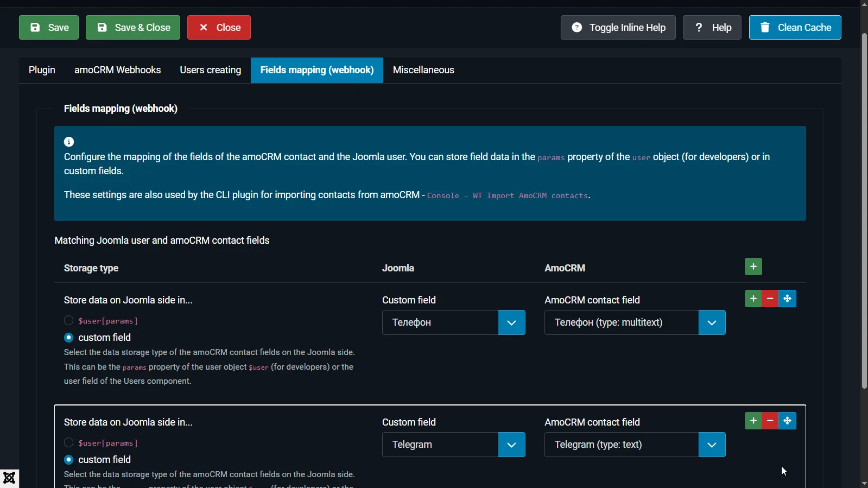Screen dimensions: 868x488
Task: Open the amoCRM Webhooks tab
Action: point(118,70)
